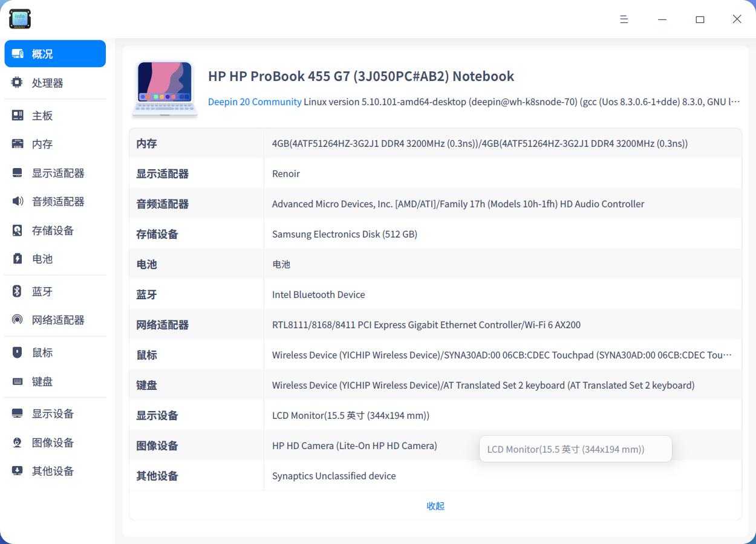Open the 主板 (Motherboard) section icon

click(x=18, y=115)
